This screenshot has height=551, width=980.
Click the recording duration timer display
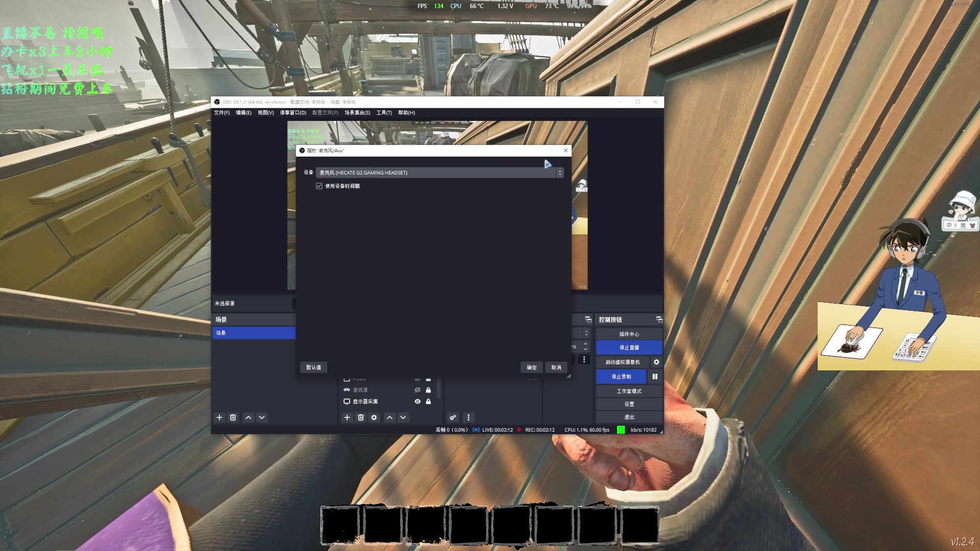(x=540, y=430)
